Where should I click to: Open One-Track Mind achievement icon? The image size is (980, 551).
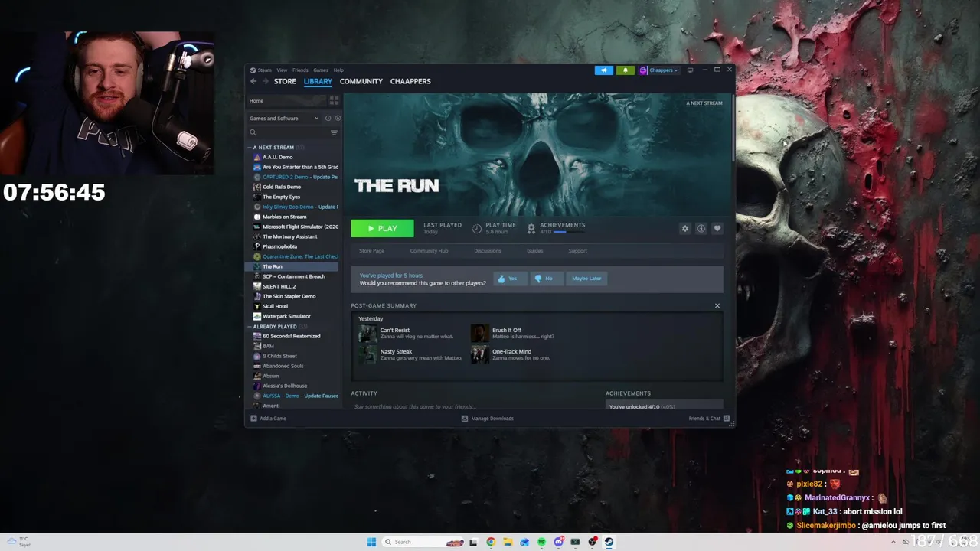[479, 354]
